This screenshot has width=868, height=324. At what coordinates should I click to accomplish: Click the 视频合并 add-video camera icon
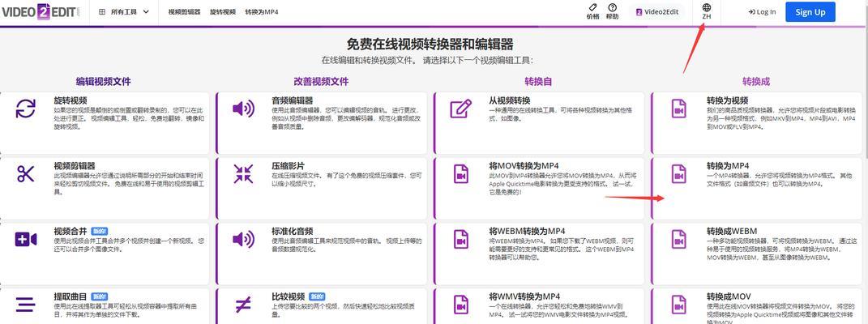pos(25,239)
